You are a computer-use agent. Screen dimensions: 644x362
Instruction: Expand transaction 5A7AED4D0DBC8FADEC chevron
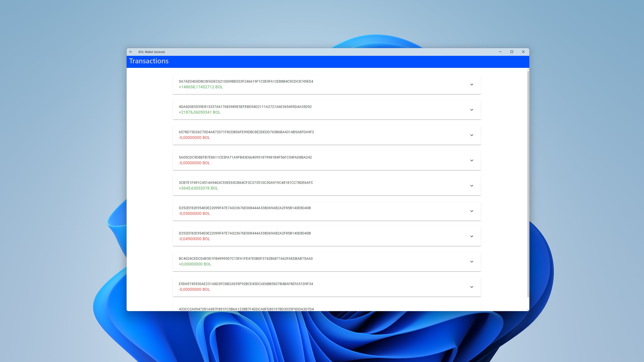[471, 84]
